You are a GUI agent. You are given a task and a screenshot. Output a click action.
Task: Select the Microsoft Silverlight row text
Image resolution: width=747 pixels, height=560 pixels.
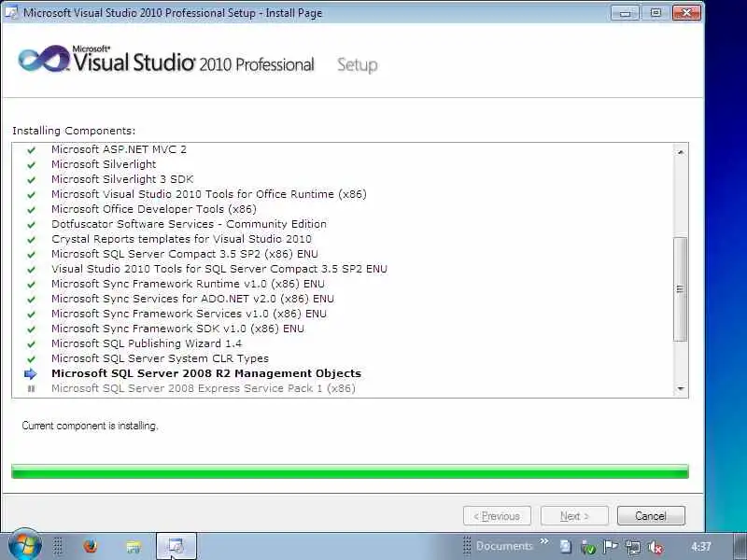104,164
